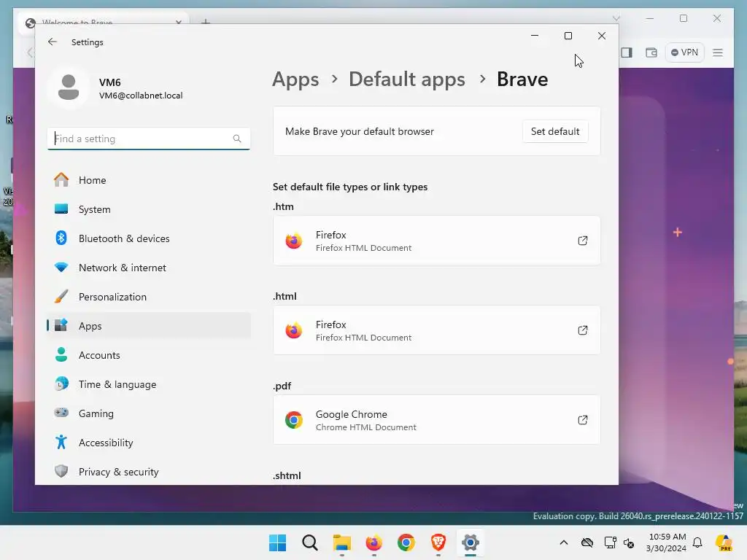Open Home in Settings sidebar
747x560 pixels.
coord(149,180)
